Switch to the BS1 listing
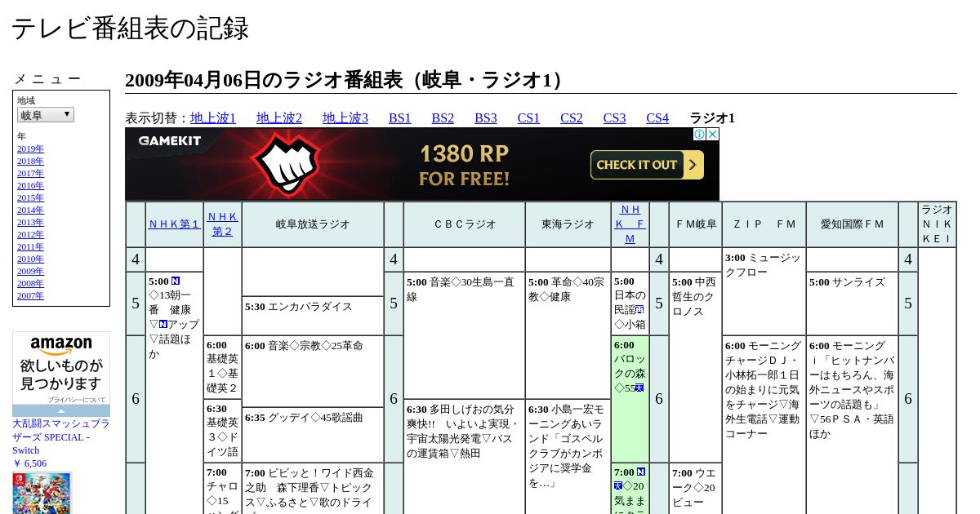Viewport: 980px width, 514px height. [400, 118]
